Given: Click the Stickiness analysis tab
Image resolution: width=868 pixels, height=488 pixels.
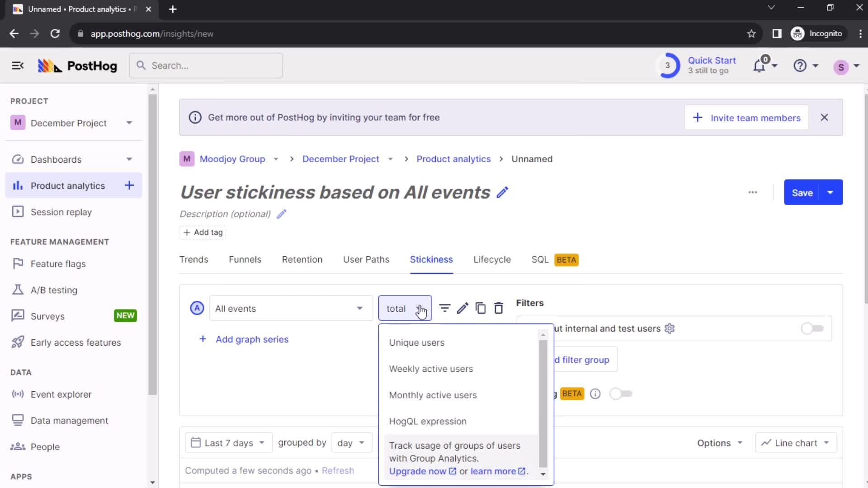Looking at the screenshot, I should (x=432, y=260).
